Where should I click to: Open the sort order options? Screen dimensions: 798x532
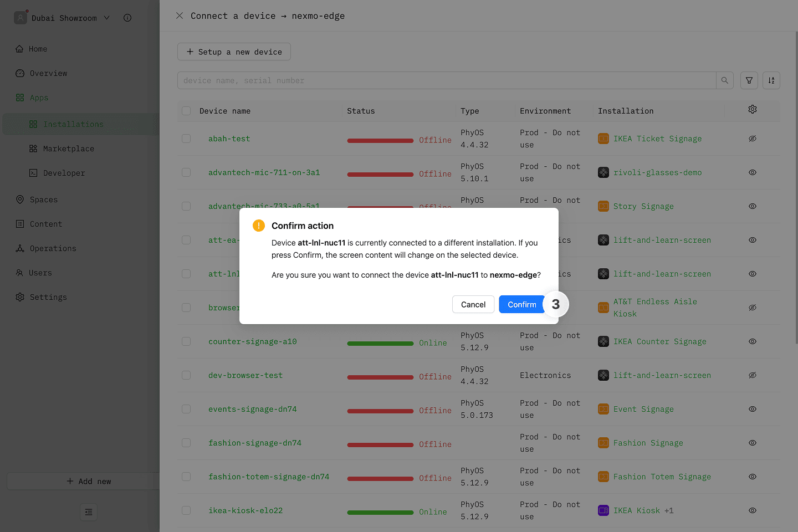tap(771, 80)
